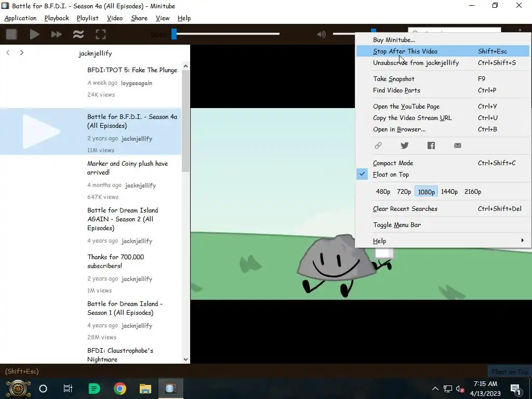Viewport: 532px width, 399px height.
Task: Open the Help menu in menu bar
Action: coord(184,18)
